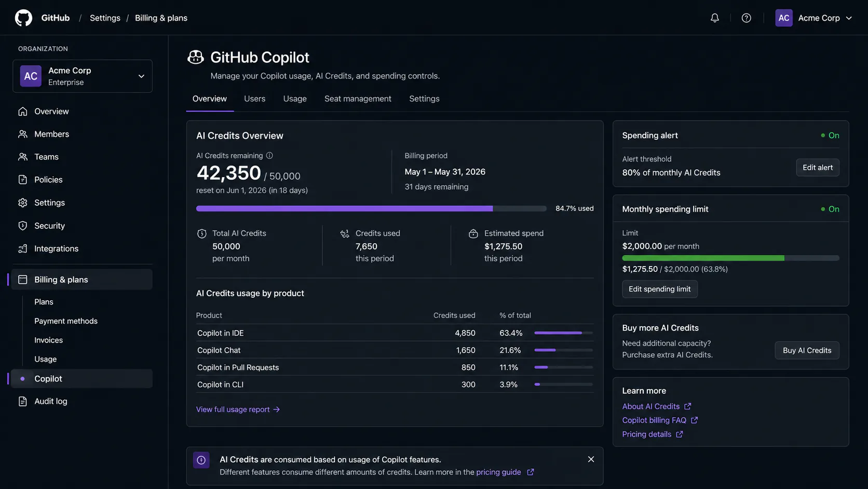Click Edit spending limit button
Image resolution: width=868 pixels, height=489 pixels.
(x=660, y=289)
